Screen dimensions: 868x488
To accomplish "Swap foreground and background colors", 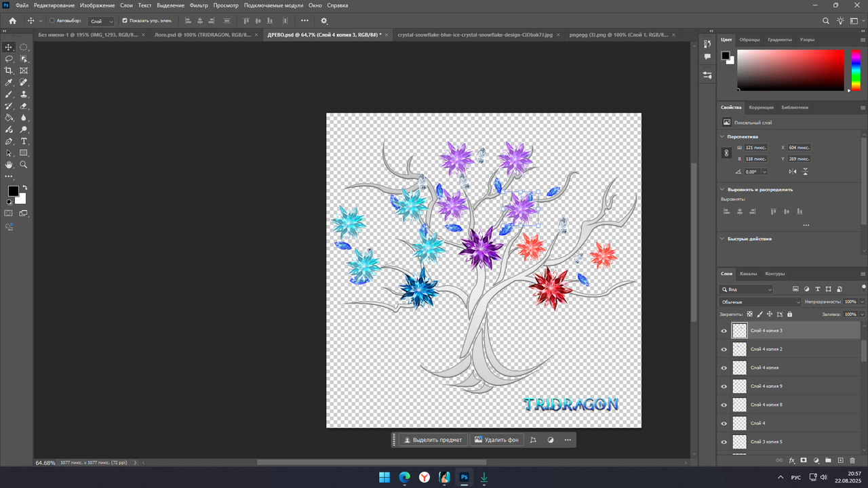I will pos(24,188).
